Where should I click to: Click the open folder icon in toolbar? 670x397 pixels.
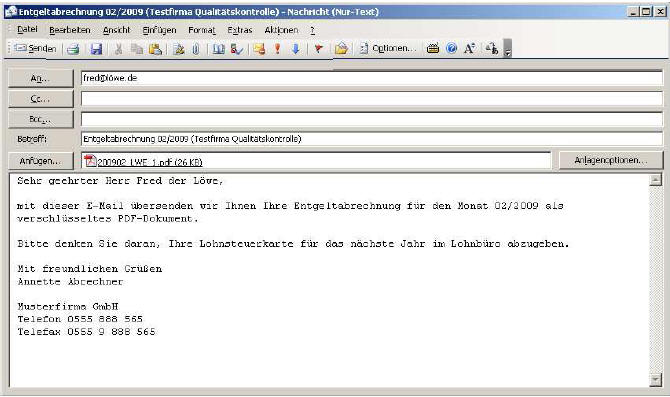click(341, 49)
